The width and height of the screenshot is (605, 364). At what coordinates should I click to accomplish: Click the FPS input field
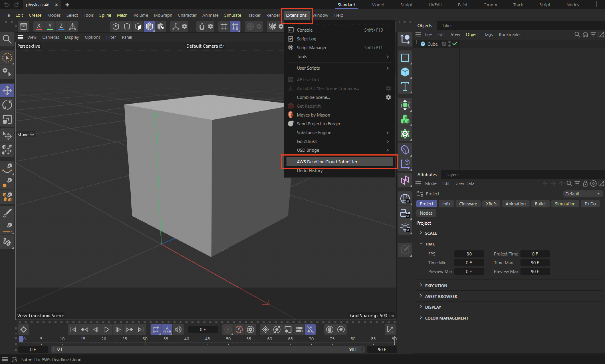pos(469,254)
